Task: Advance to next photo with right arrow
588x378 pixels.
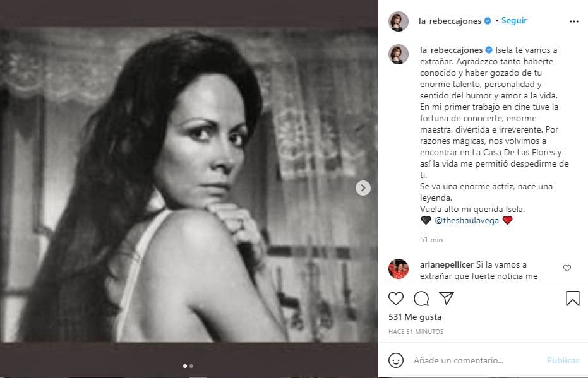Action: point(363,187)
